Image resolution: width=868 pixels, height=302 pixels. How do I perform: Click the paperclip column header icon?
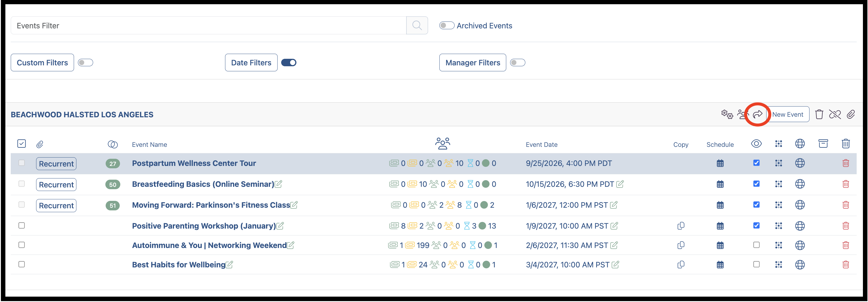(x=40, y=144)
